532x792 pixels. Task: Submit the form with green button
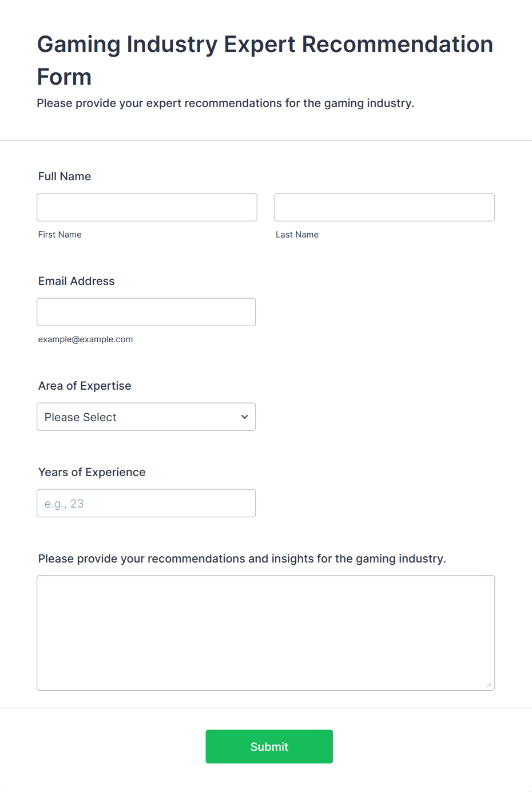pos(269,746)
